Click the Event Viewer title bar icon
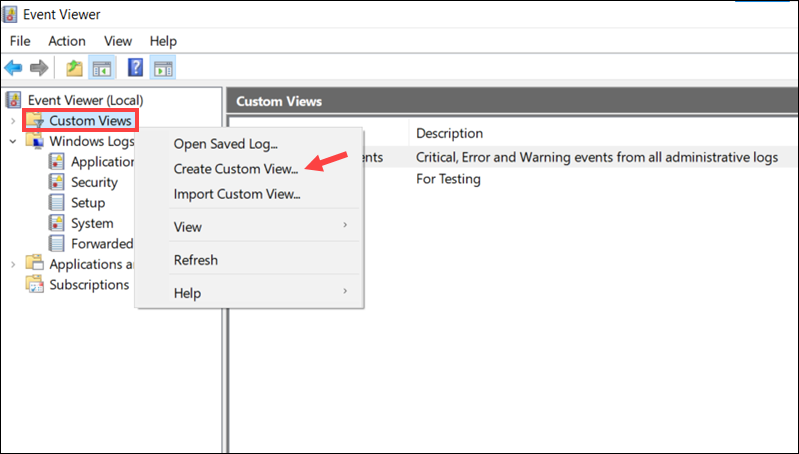The image size is (799, 454). [10, 14]
